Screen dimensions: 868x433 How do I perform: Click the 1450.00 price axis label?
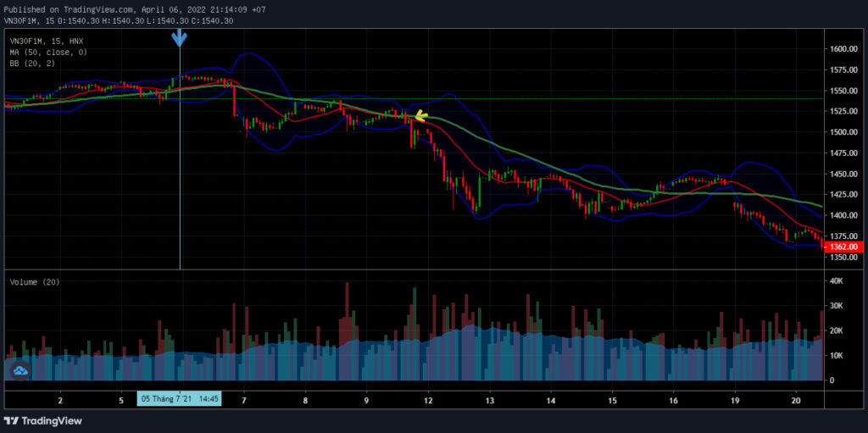click(842, 174)
